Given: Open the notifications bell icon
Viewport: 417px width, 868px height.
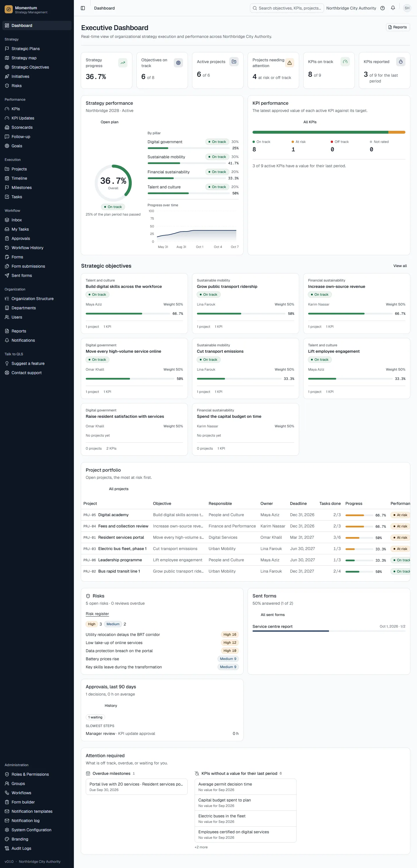Looking at the screenshot, I should click(393, 8).
